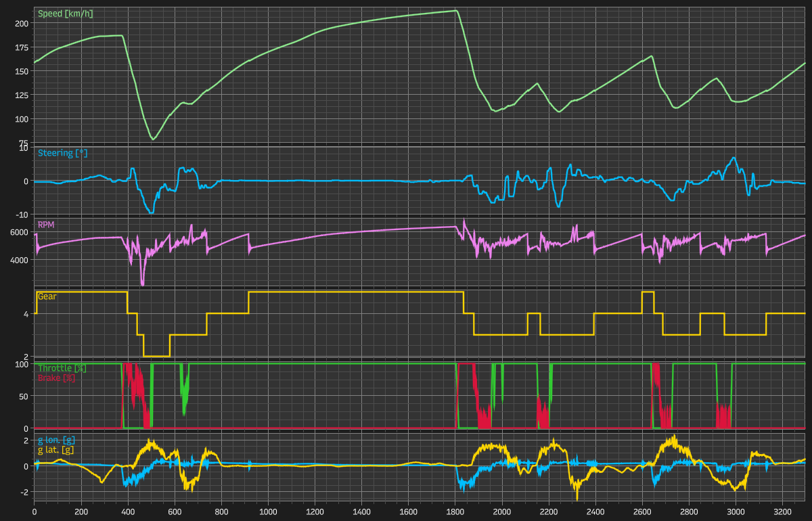The width and height of the screenshot is (812, 521).
Task: Click the top speed peak on speed trace
Action: coord(455,10)
